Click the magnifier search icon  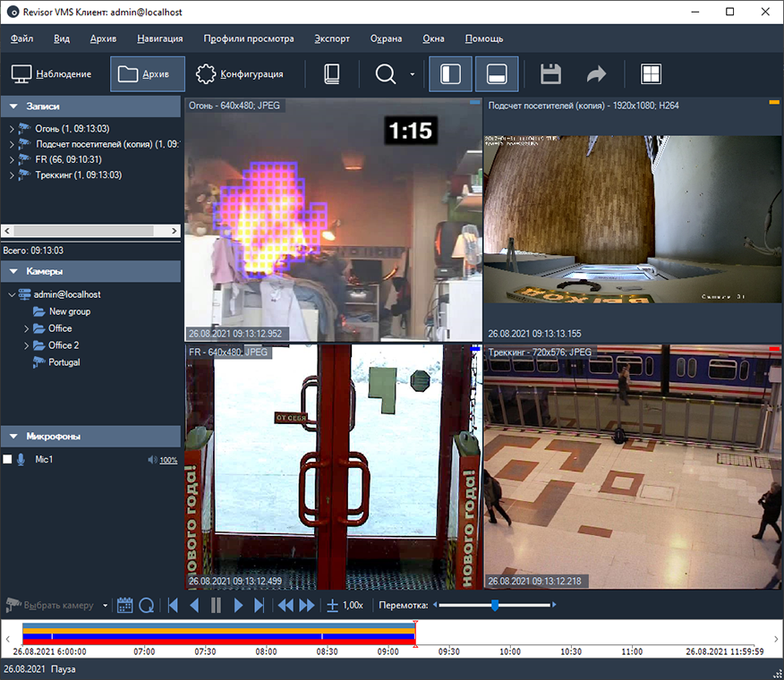pos(386,74)
